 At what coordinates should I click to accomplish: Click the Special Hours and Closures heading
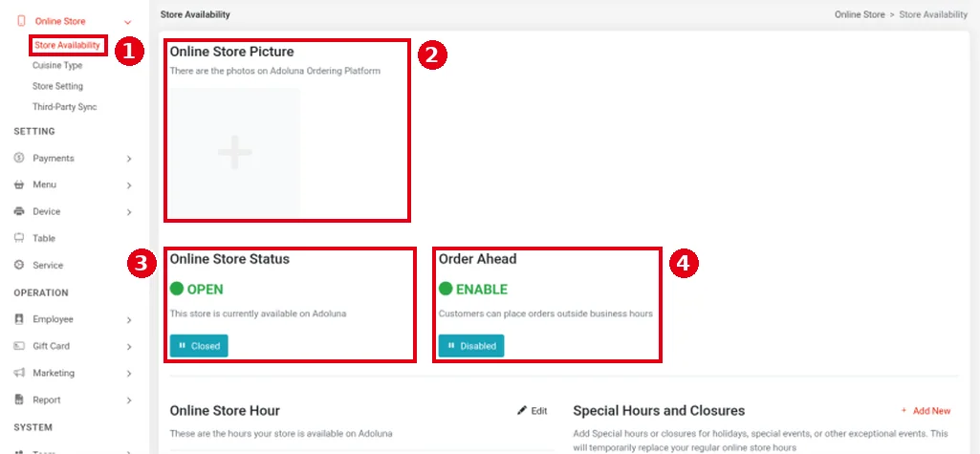coord(659,410)
